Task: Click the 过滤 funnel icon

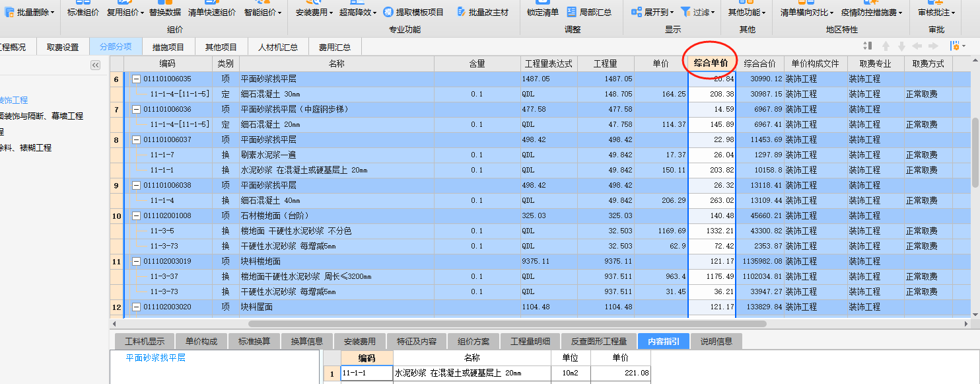Action: coord(686,13)
